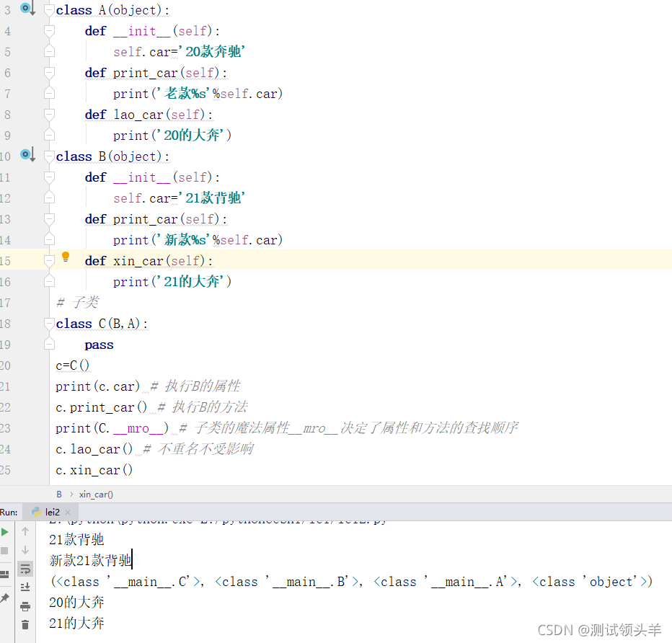
Task: Collapse the class A code block
Action: click(49, 10)
